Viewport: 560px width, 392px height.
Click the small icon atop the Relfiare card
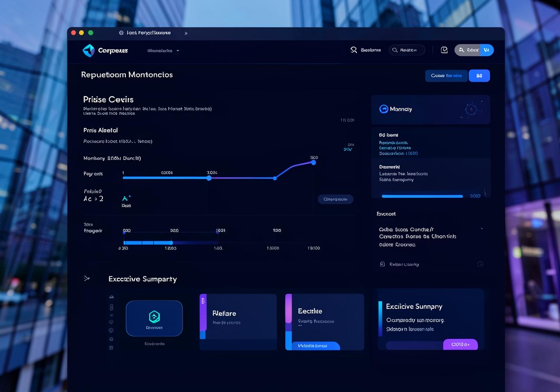click(x=203, y=301)
